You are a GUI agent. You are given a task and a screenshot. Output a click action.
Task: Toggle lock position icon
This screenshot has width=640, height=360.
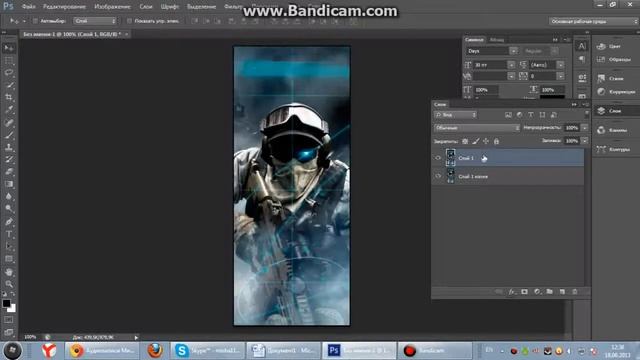pos(486,141)
